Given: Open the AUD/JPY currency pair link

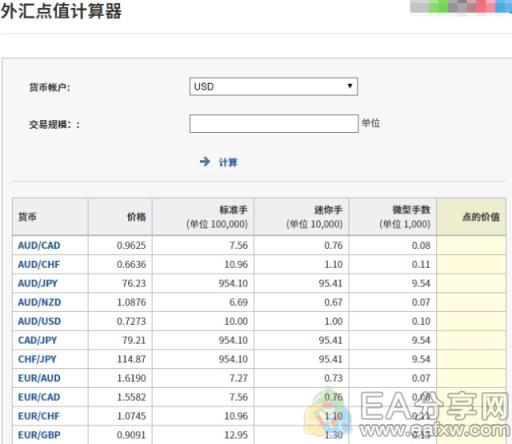Looking at the screenshot, I should click(38, 283).
